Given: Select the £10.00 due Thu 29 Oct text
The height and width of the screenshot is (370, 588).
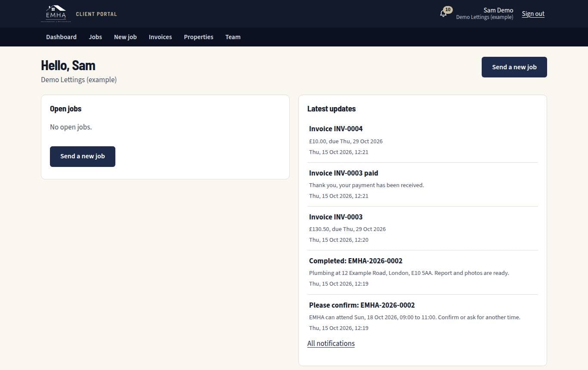Looking at the screenshot, I should tap(346, 141).
